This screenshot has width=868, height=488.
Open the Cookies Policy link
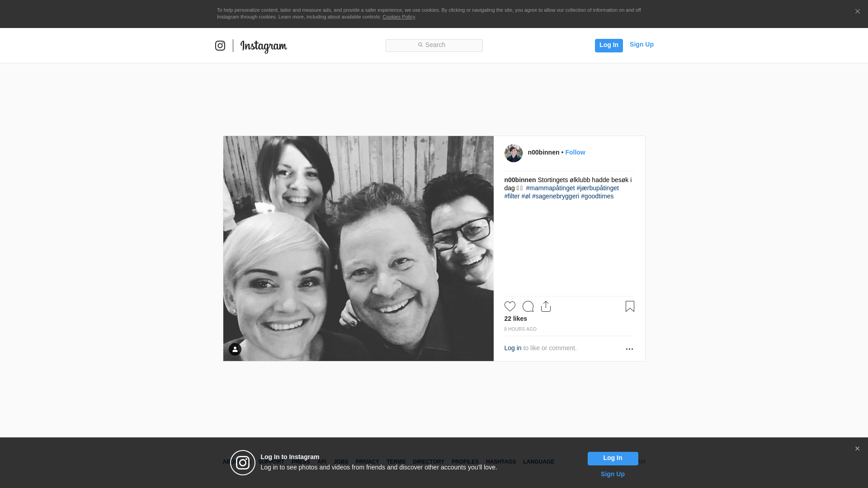pyautogui.click(x=398, y=17)
